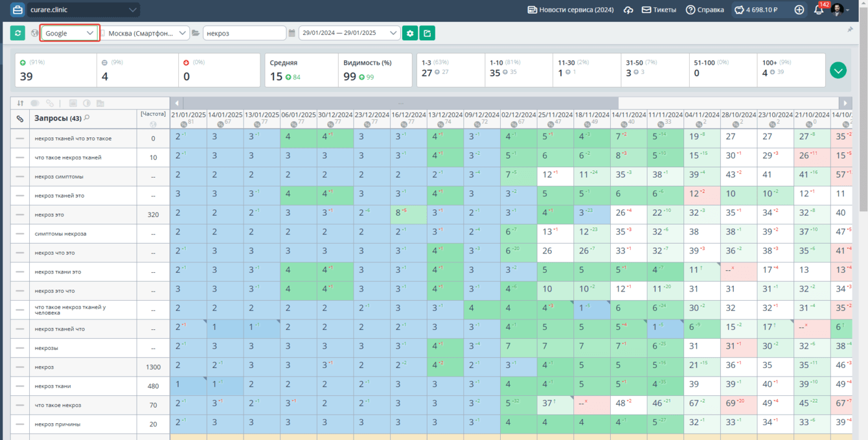Click the piggy bank balance icon
The height and width of the screenshot is (440, 868).
[740, 10]
